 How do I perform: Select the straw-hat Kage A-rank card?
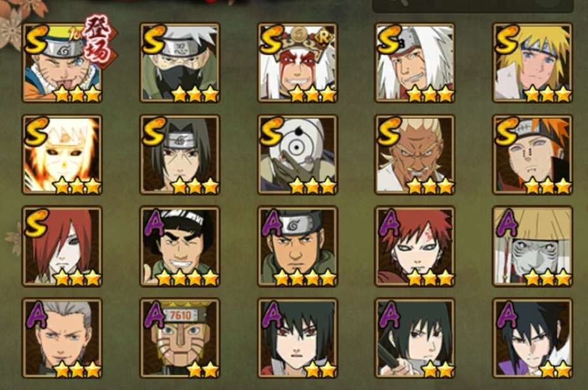coord(533,246)
